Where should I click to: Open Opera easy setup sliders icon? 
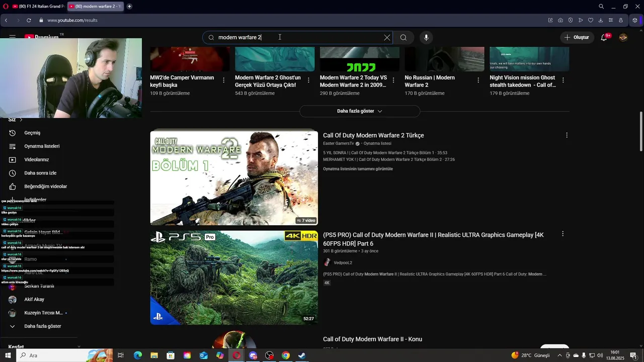(x=611, y=20)
